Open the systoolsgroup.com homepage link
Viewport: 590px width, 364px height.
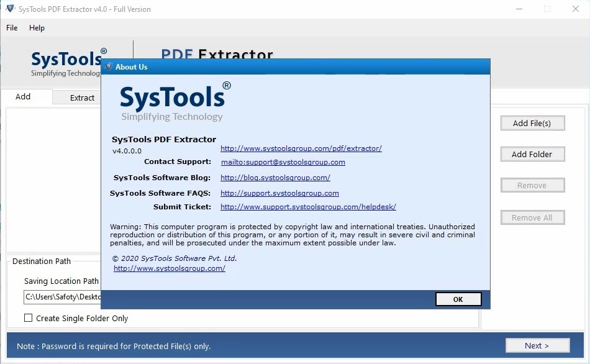point(170,268)
